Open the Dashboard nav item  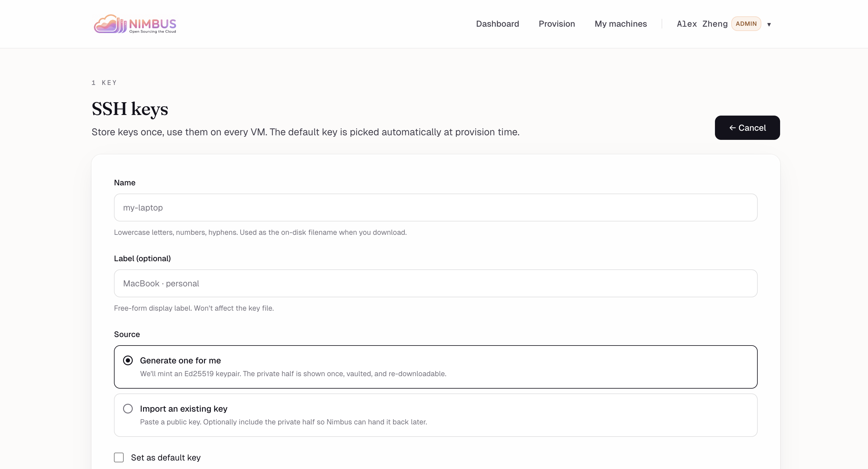[497, 24]
